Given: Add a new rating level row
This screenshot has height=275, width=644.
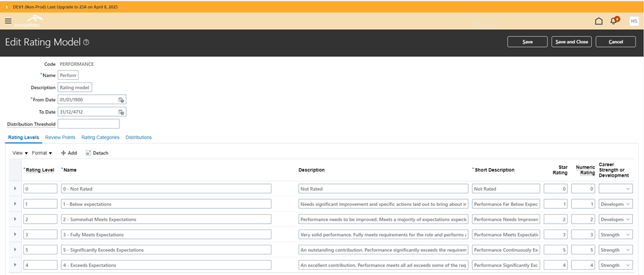Looking at the screenshot, I should (69, 153).
